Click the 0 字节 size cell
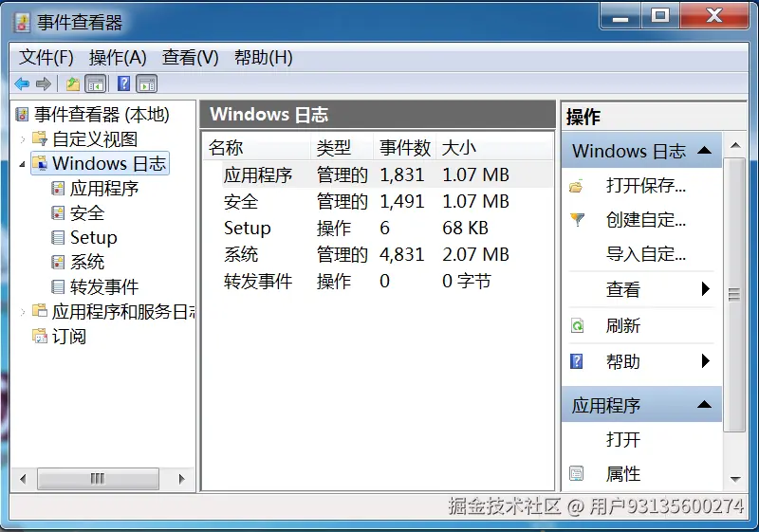Screen dimensions: 759x532 467,281
